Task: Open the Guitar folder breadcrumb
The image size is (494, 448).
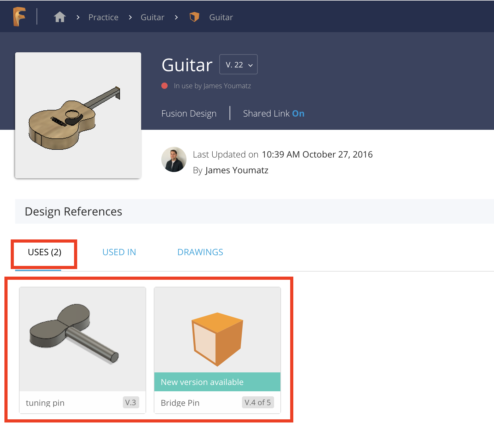Action: click(152, 17)
